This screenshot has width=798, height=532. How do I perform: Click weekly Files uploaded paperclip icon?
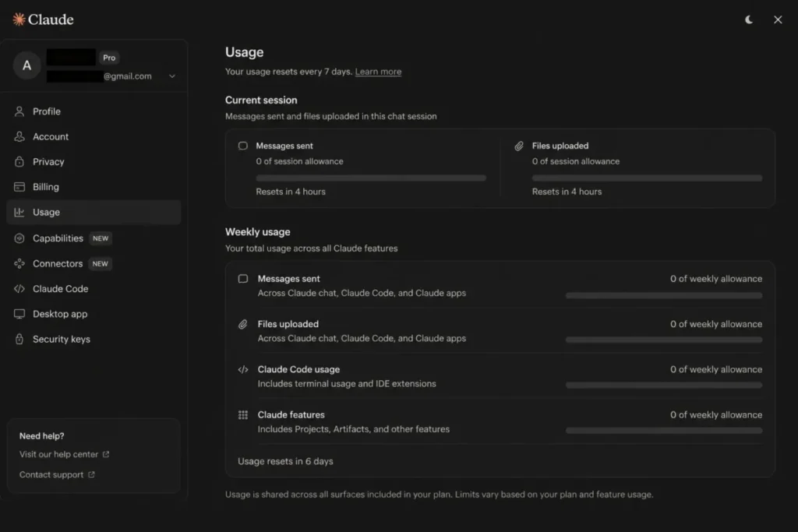point(243,324)
